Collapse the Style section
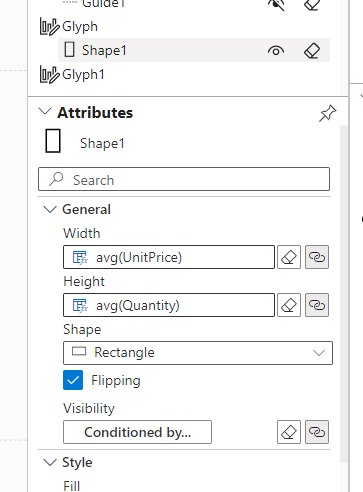This screenshot has width=363, height=492. tap(50, 462)
